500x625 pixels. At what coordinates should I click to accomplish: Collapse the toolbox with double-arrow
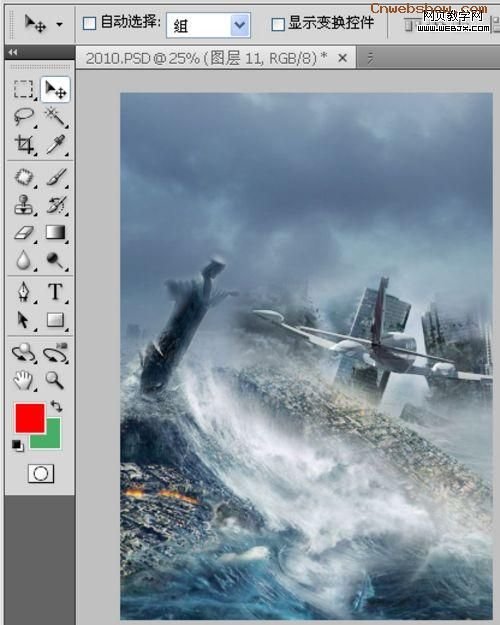(x=13, y=52)
